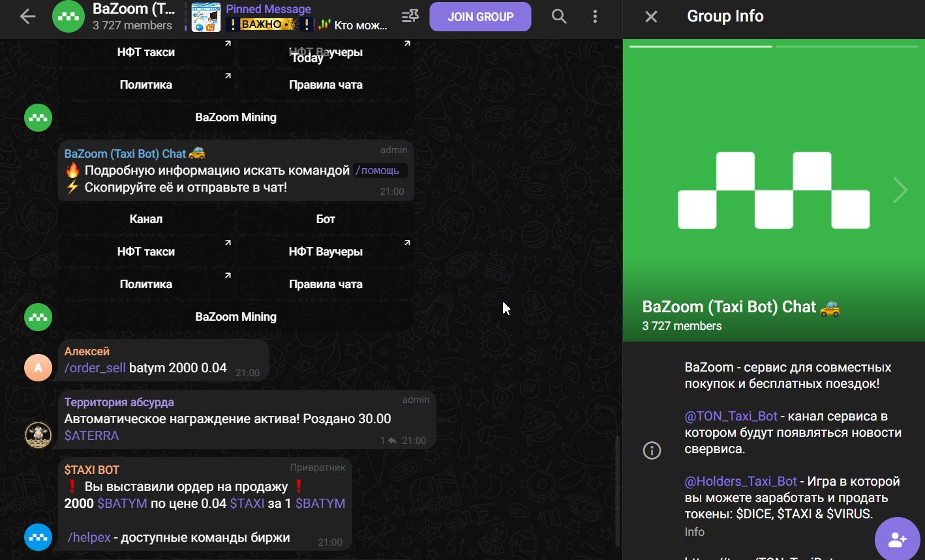
Task: Open Территория абсурда sender avatar
Action: tap(38, 435)
